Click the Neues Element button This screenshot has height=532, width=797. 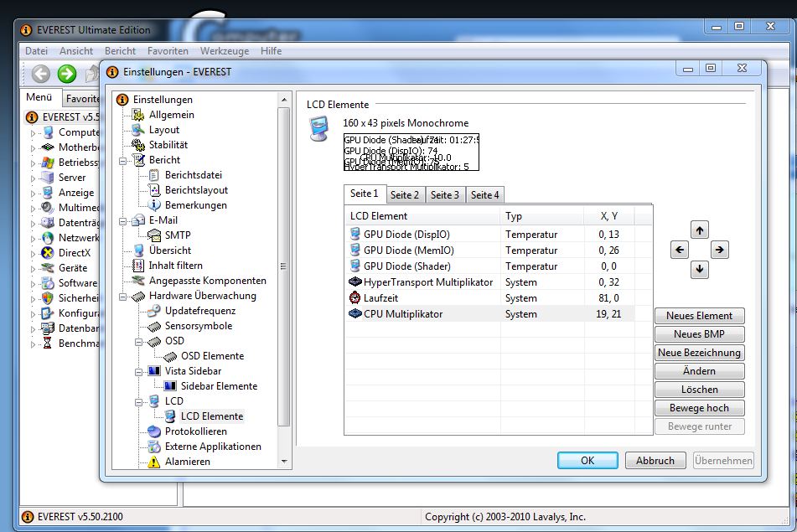point(700,316)
